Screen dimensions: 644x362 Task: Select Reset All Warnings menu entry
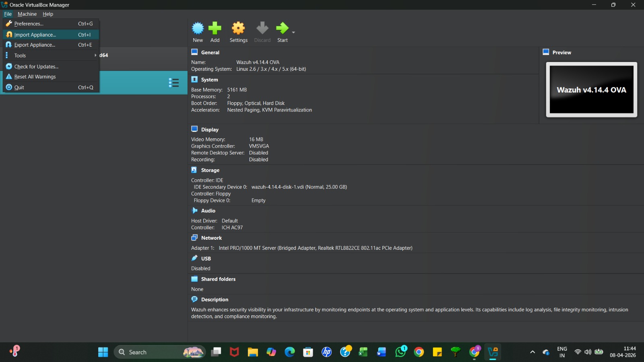pos(51,76)
